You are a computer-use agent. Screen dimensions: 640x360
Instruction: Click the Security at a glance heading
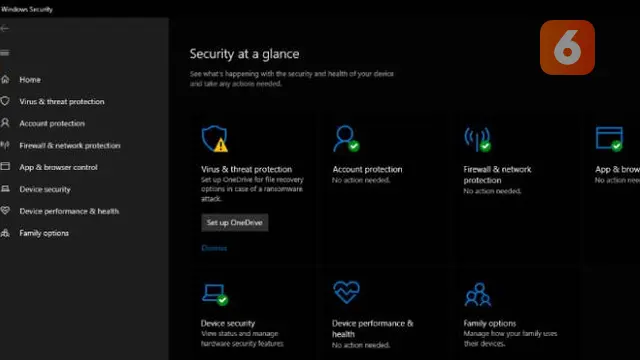[244, 54]
